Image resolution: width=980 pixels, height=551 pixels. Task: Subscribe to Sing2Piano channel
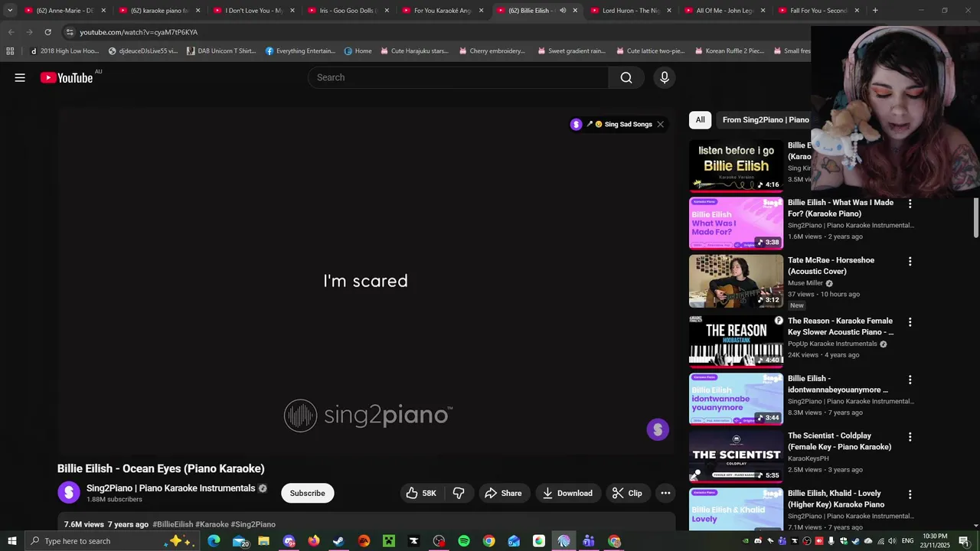[x=307, y=493]
